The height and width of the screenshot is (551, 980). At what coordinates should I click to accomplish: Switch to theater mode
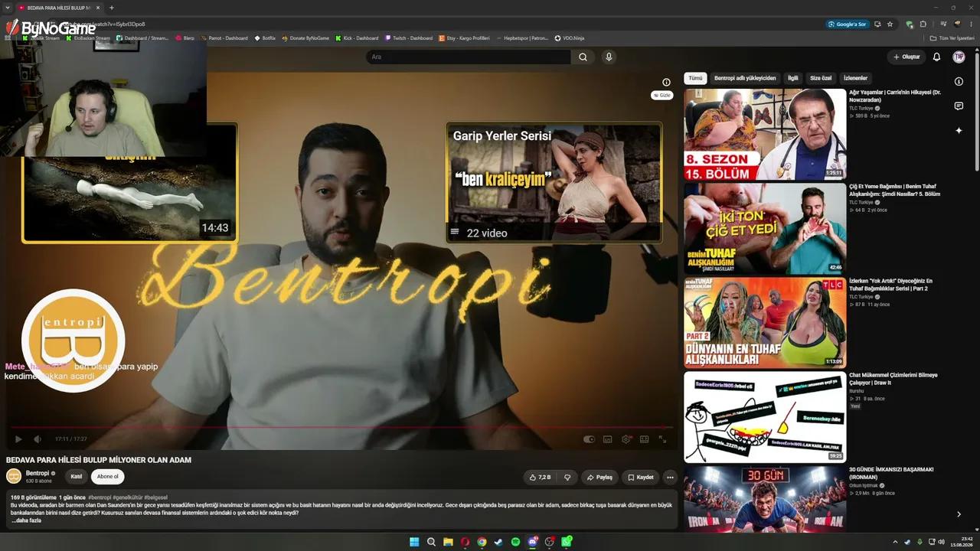644,439
